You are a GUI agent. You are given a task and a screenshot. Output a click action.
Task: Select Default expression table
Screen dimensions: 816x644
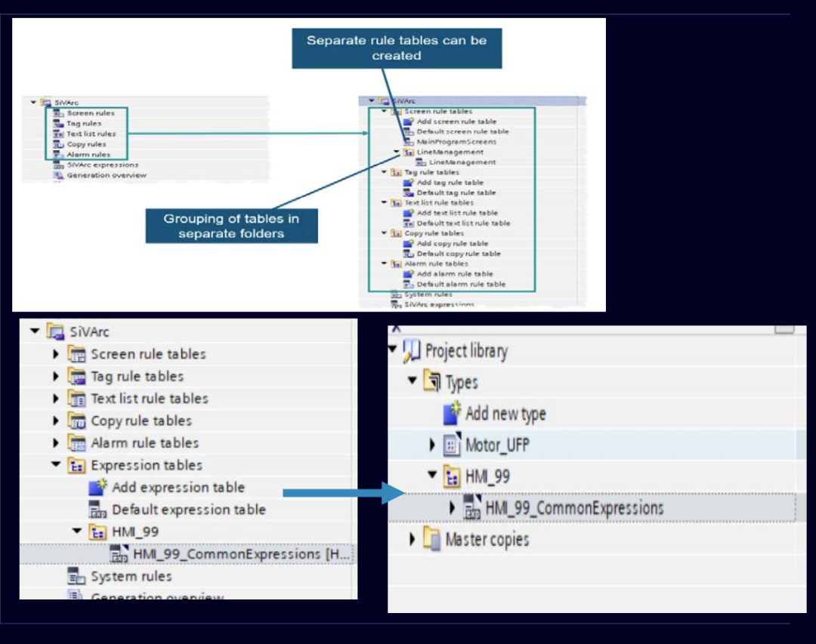pos(188,510)
